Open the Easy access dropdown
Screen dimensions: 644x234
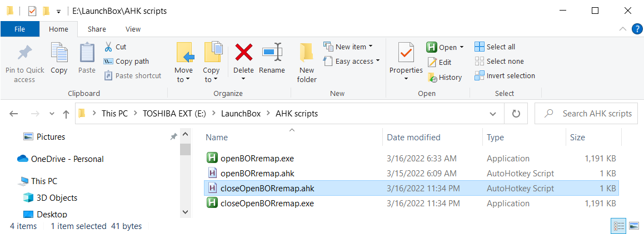352,61
